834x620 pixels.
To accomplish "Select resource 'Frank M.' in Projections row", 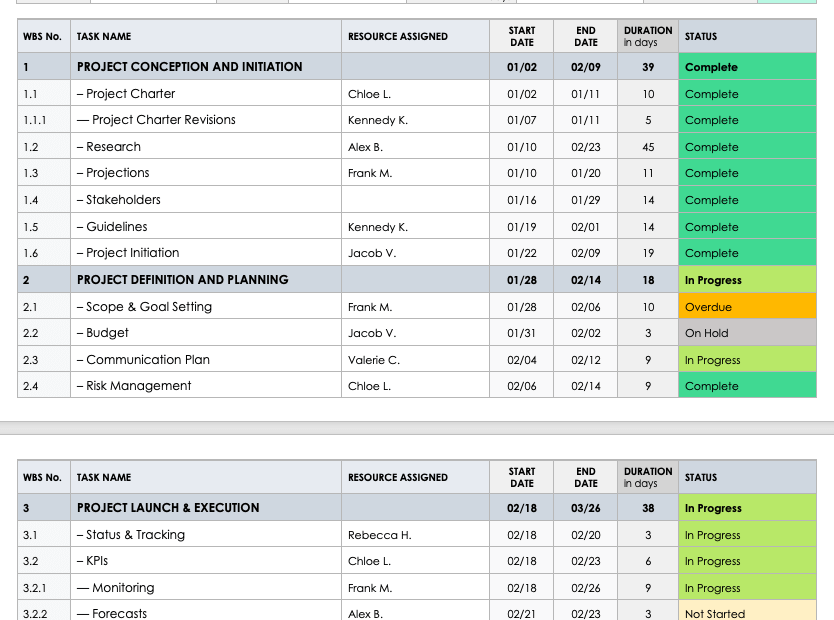I will tap(415, 173).
